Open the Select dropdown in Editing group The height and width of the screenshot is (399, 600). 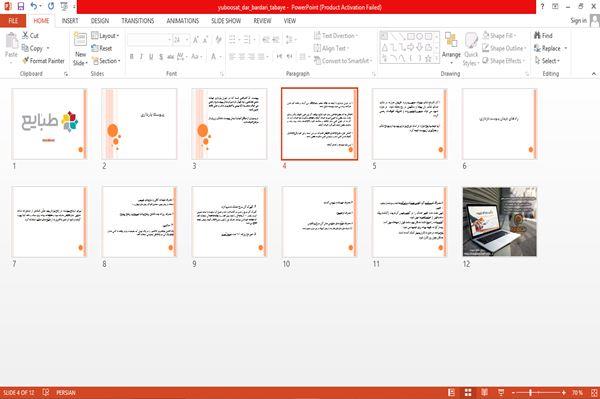click(547, 61)
